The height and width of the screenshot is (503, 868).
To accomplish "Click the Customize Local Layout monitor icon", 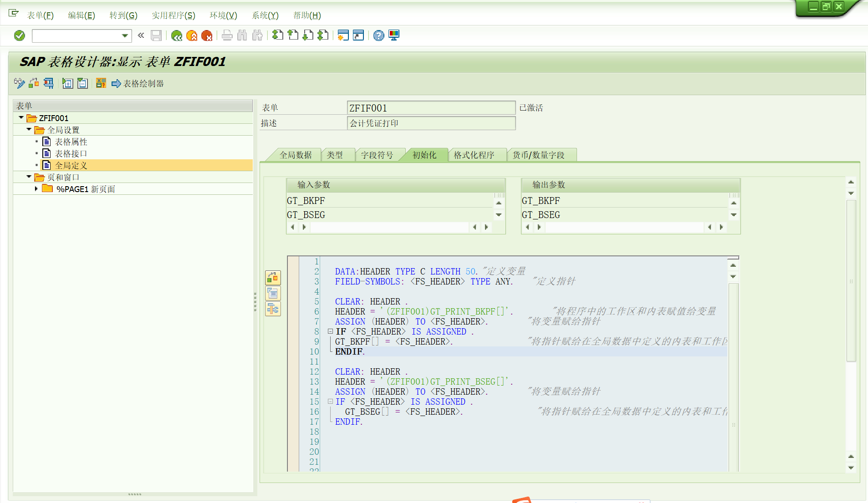I will tap(394, 36).
